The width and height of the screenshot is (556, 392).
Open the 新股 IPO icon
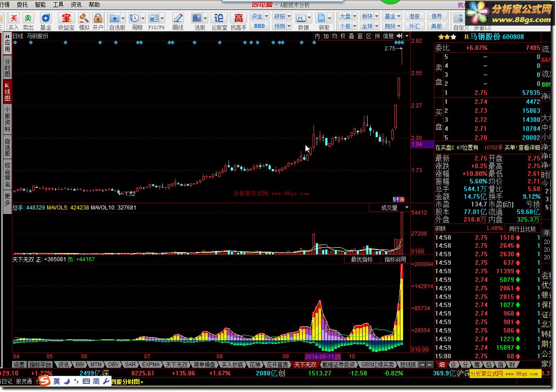(322, 18)
